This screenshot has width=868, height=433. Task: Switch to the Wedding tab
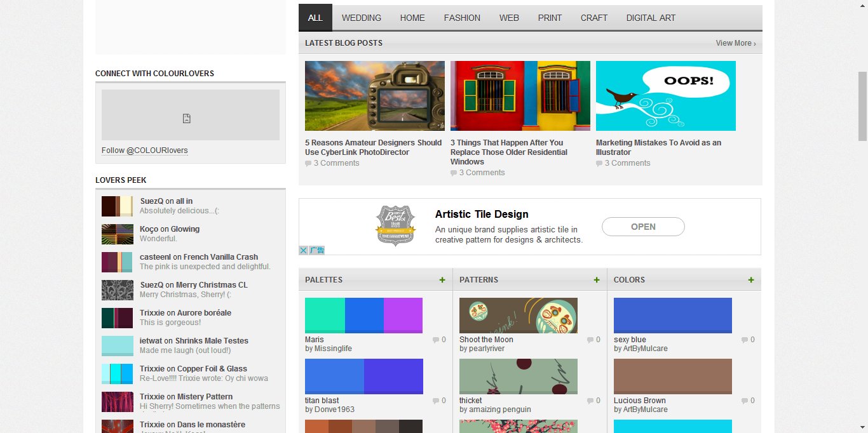362,18
